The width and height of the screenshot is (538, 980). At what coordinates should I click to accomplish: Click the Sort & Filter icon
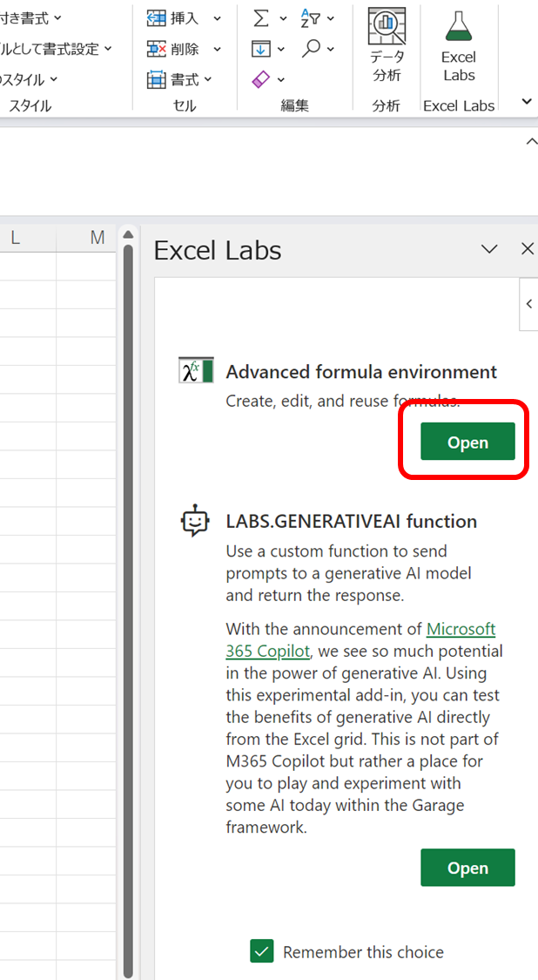coord(309,18)
